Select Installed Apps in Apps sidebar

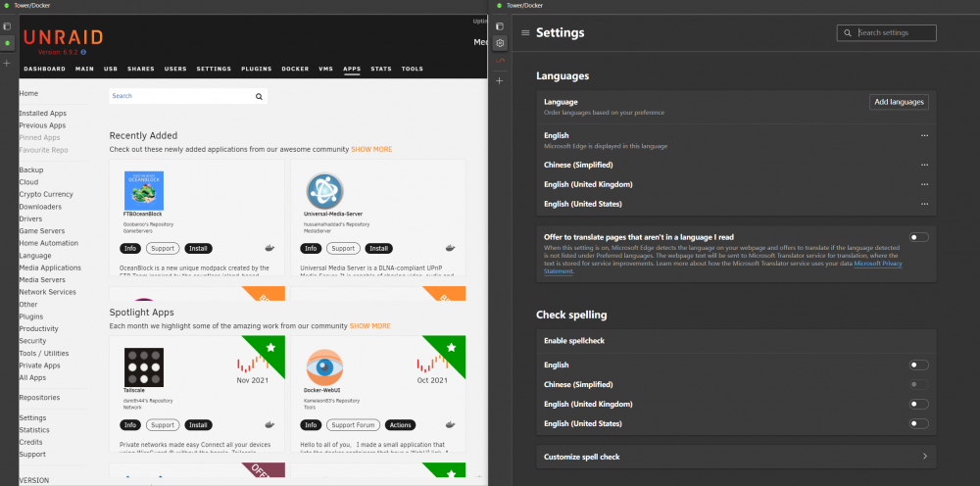[42, 113]
